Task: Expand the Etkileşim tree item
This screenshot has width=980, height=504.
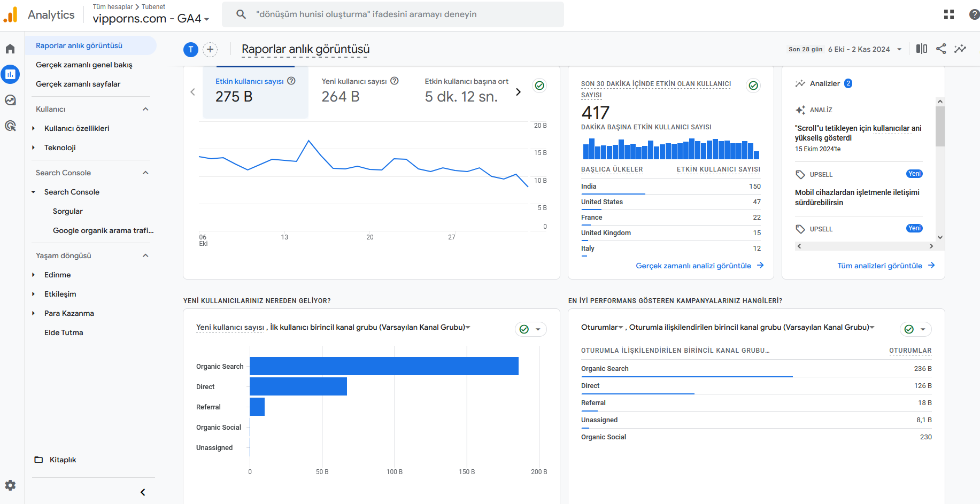Action: [x=33, y=294]
